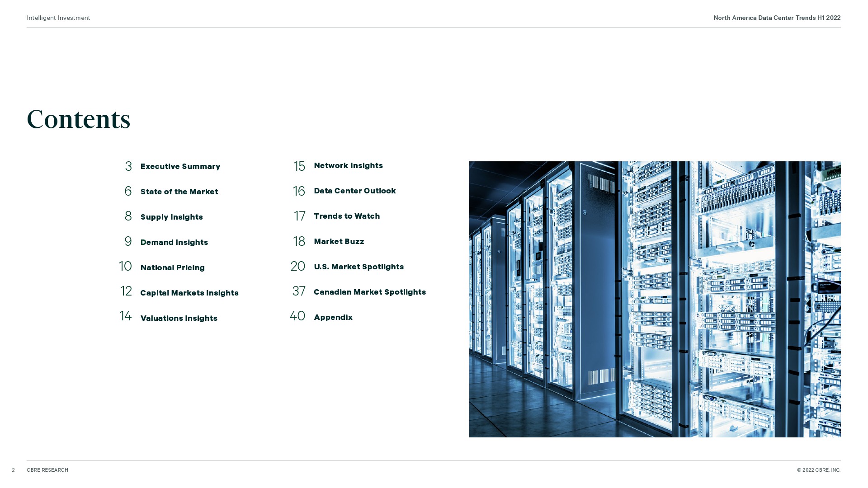Go to Demand Insights section
868x488 pixels.
click(174, 242)
